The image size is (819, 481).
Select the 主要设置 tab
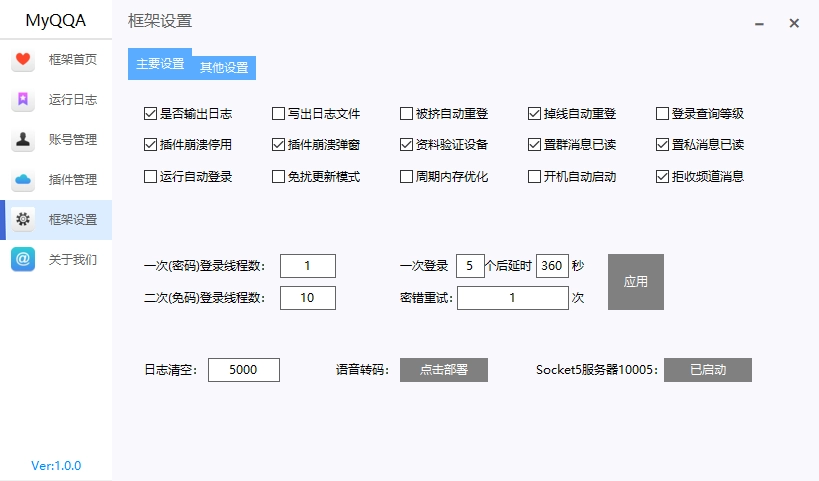(x=160, y=64)
